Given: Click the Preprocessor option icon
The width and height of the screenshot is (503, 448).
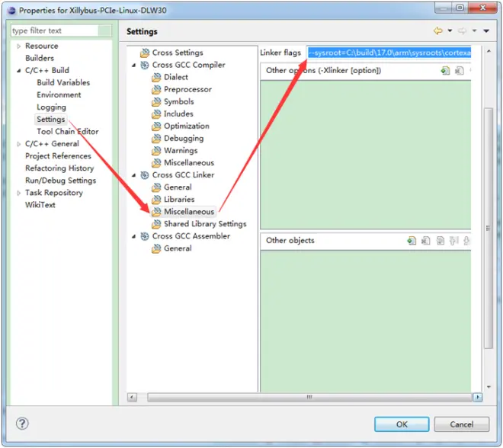Looking at the screenshot, I should (x=156, y=89).
